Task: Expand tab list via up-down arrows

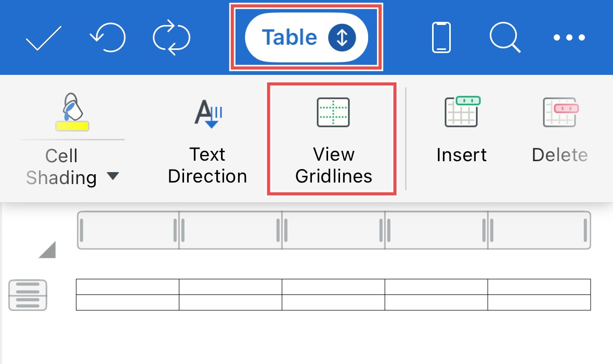Action: [342, 37]
